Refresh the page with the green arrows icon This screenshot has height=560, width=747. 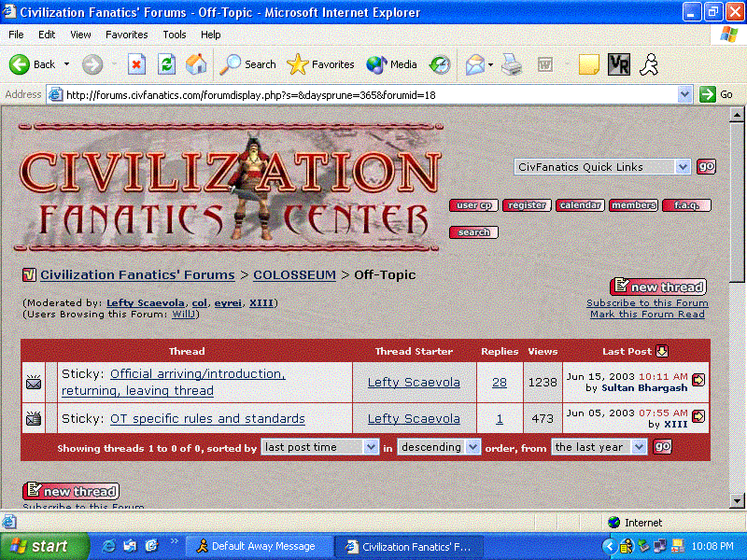(166, 64)
